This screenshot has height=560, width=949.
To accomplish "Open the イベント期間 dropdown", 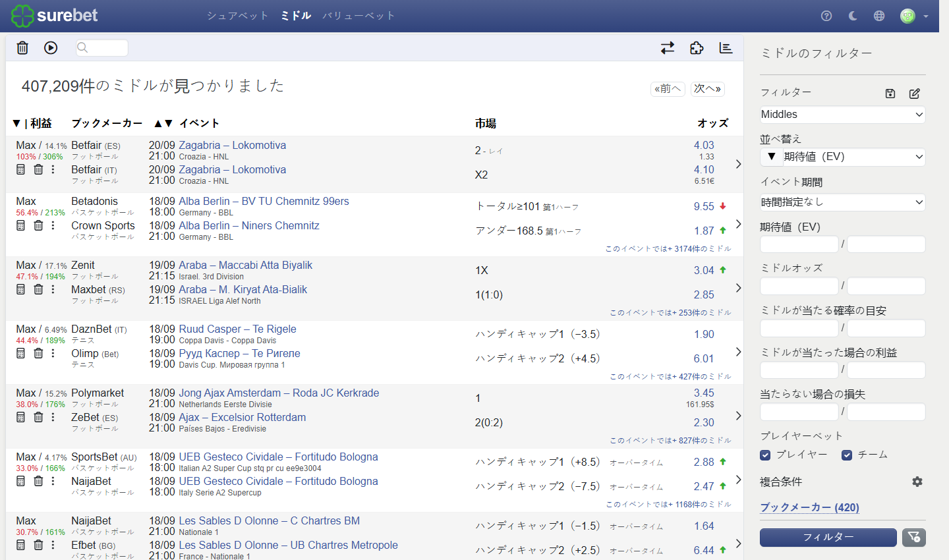I will pos(842,202).
